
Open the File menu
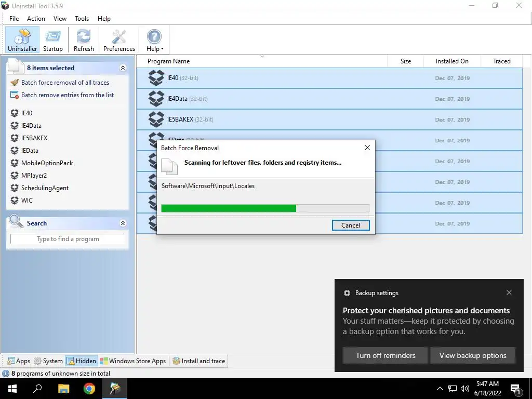point(14,19)
